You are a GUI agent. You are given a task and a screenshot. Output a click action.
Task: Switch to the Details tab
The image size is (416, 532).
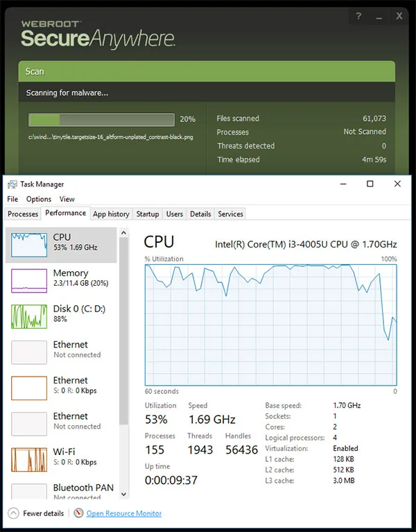[200, 214]
